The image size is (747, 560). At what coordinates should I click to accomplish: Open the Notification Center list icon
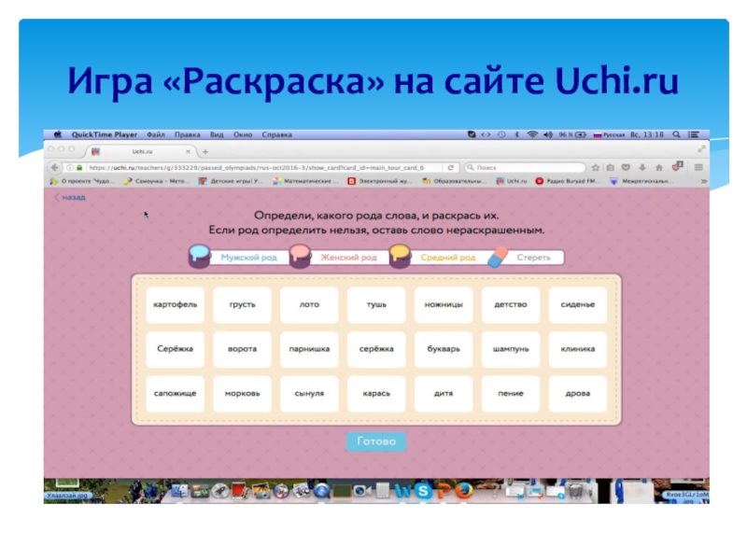point(694,134)
